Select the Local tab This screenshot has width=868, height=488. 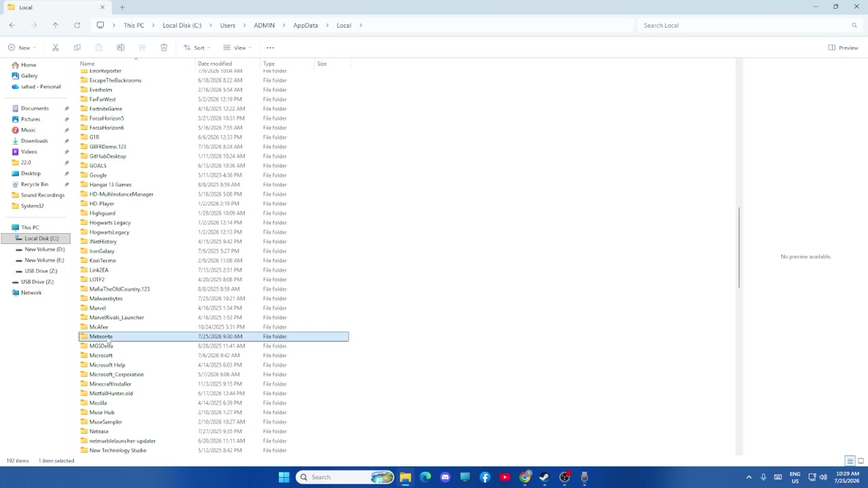(56, 7)
